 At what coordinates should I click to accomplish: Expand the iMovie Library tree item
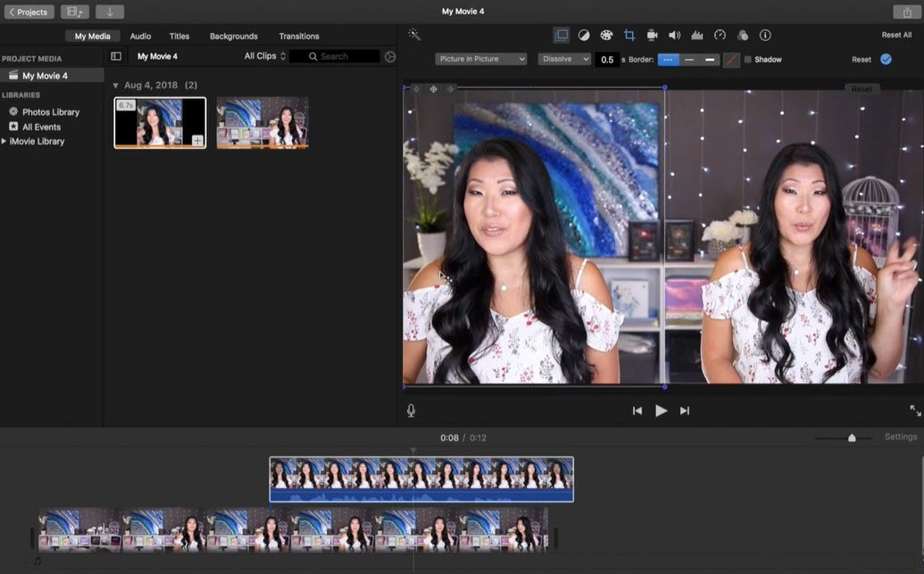tap(4, 141)
